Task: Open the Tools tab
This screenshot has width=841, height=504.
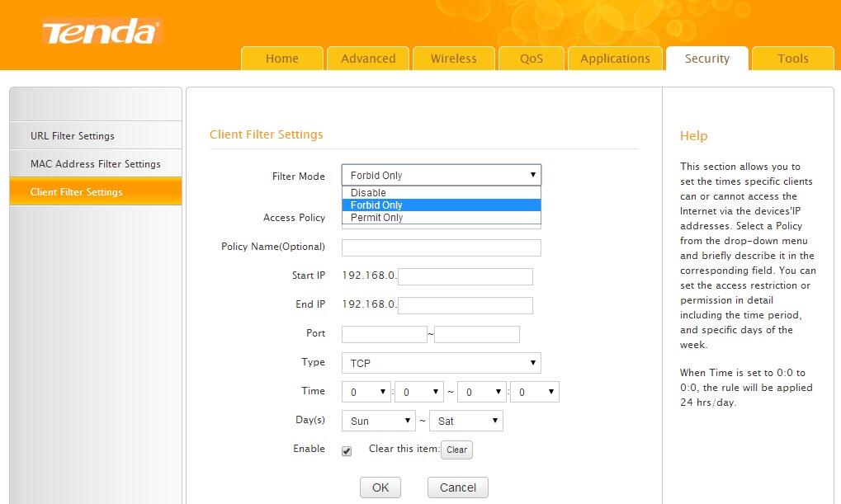Action: click(x=793, y=59)
